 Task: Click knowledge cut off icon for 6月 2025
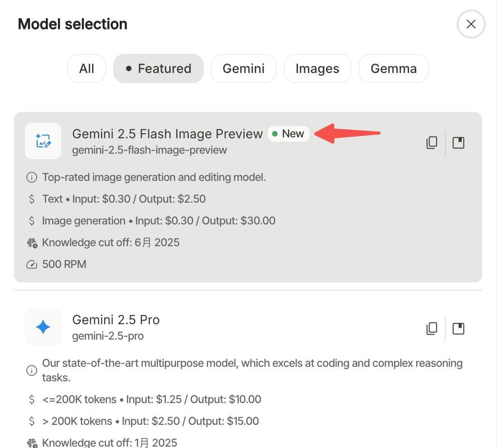click(x=32, y=243)
